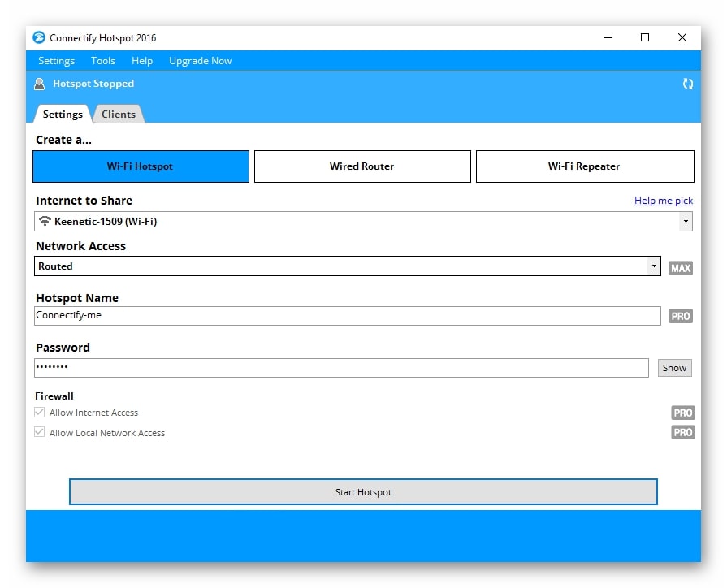The height and width of the screenshot is (588, 727).
Task: Open the Network Access Routed dropdown
Action: tap(654, 266)
